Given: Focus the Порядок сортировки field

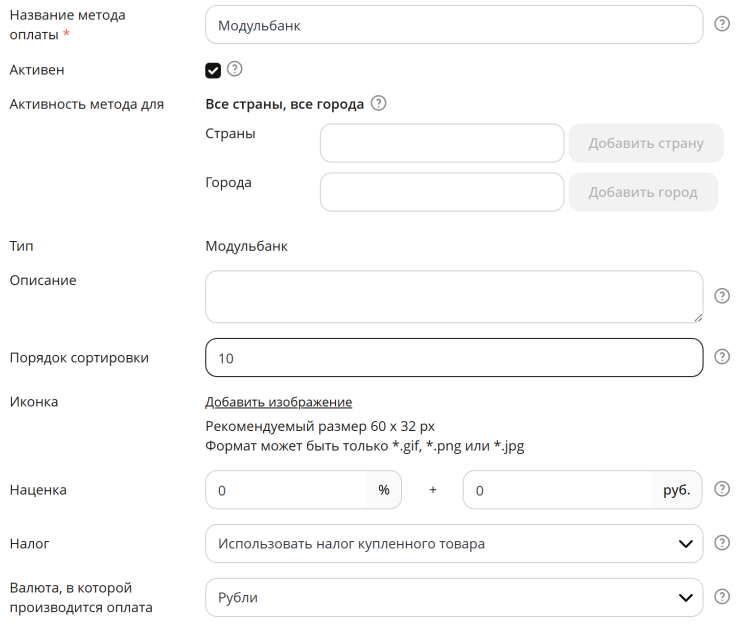Looking at the screenshot, I should (x=454, y=357).
